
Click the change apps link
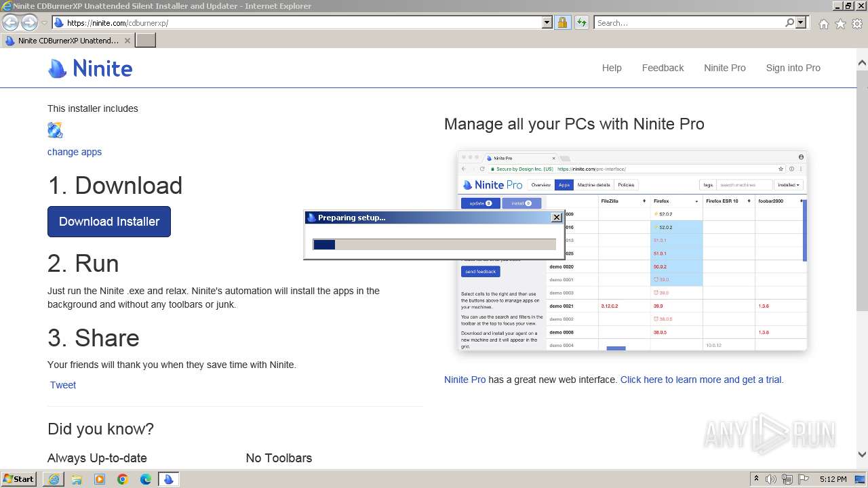[75, 152]
